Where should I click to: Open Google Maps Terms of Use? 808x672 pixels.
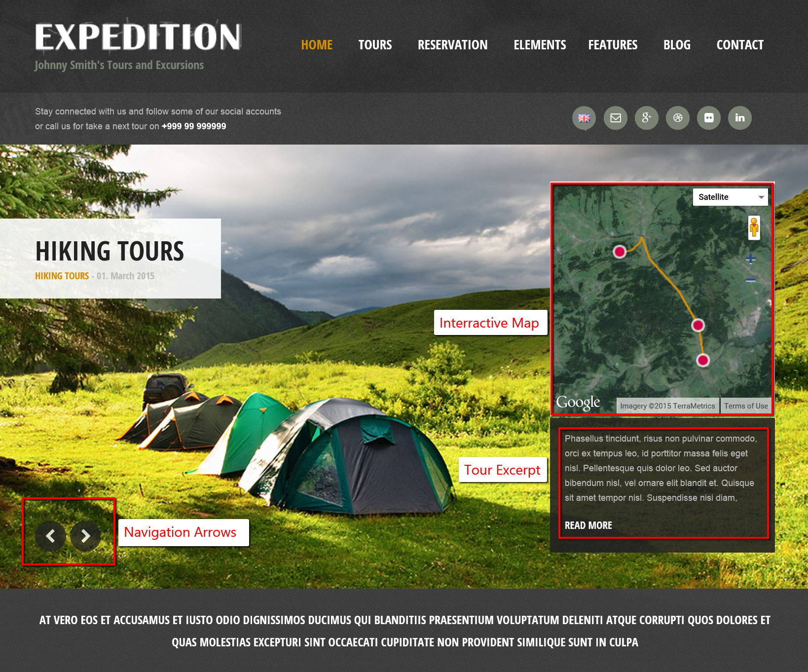746,406
